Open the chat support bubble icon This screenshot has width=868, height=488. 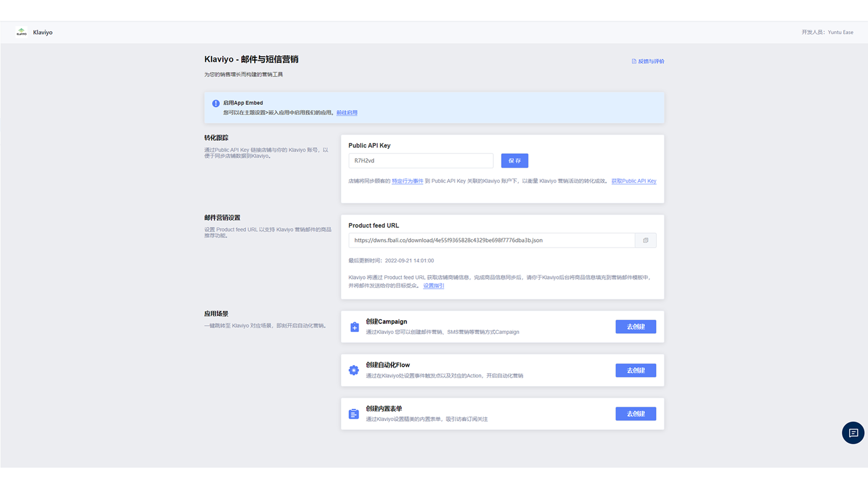pos(853,433)
